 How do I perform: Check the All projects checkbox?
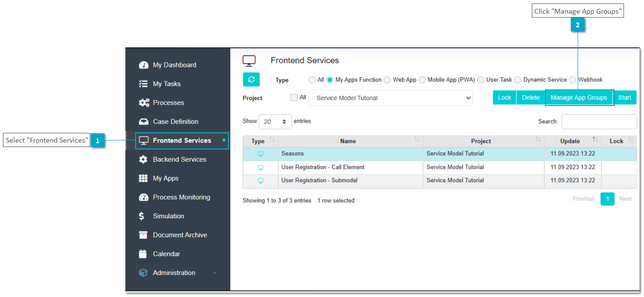coord(294,97)
